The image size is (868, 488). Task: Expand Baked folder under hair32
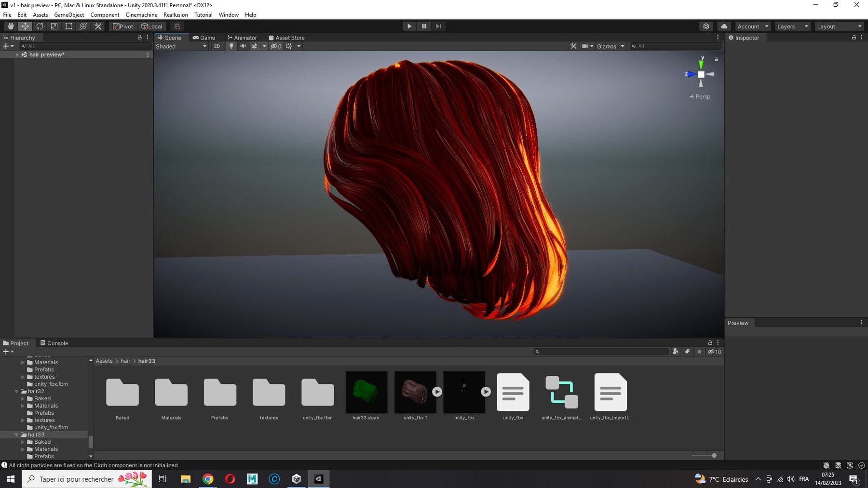[x=23, y=398]
